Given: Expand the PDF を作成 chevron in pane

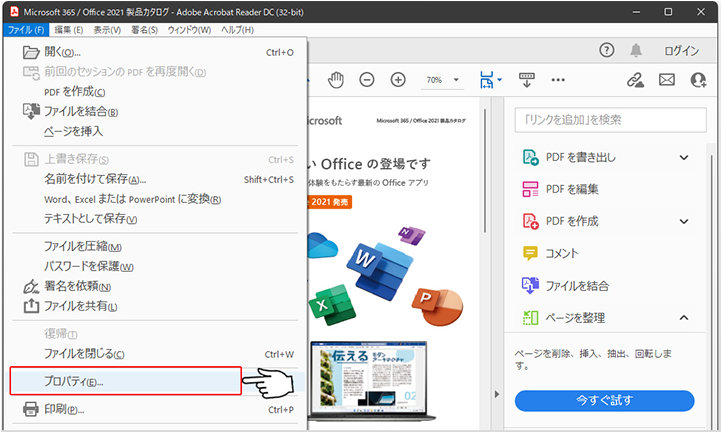Looking at the screenshot, I should pyautogui.click(x=684, y=221).
